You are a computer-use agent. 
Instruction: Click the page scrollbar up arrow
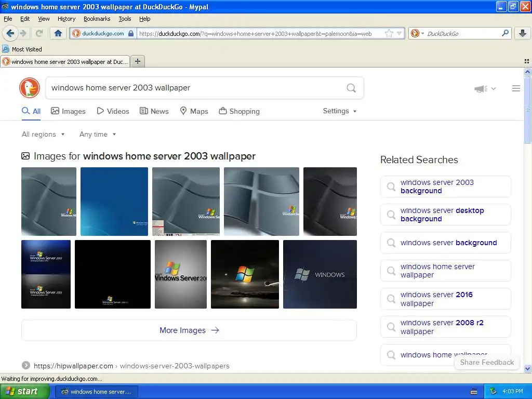pyautogui.click(x=527, y=72)
